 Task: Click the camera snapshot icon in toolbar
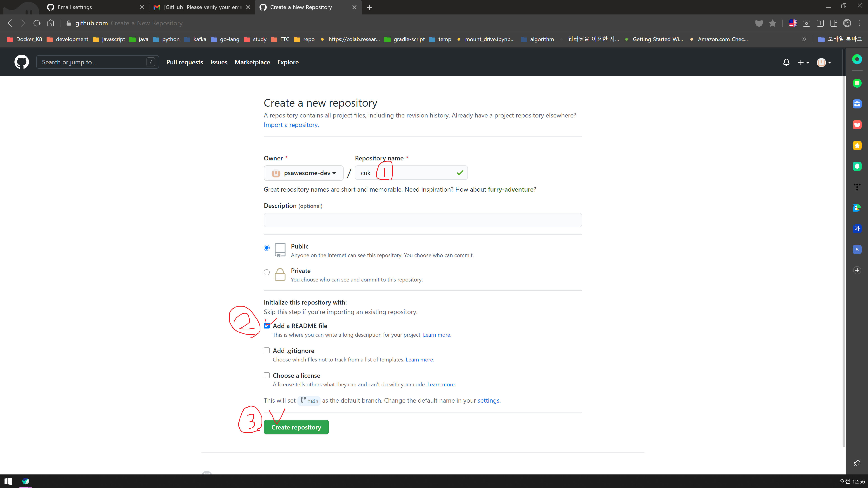pos(806,23)
